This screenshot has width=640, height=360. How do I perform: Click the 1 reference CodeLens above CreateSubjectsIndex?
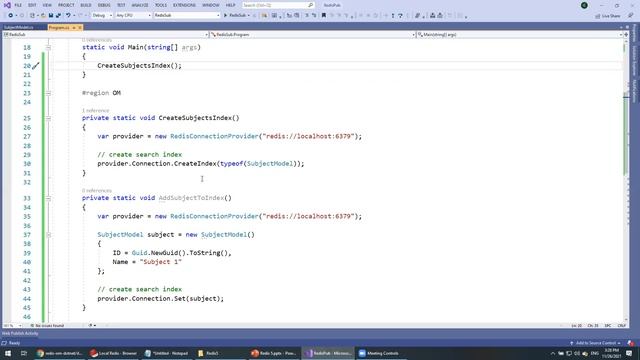pos(96,111)
